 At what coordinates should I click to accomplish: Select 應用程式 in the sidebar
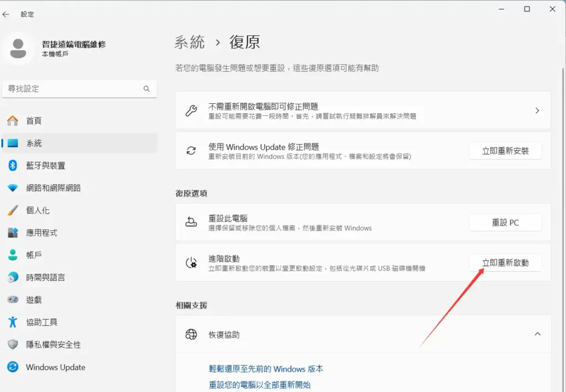tap(80, 232)
